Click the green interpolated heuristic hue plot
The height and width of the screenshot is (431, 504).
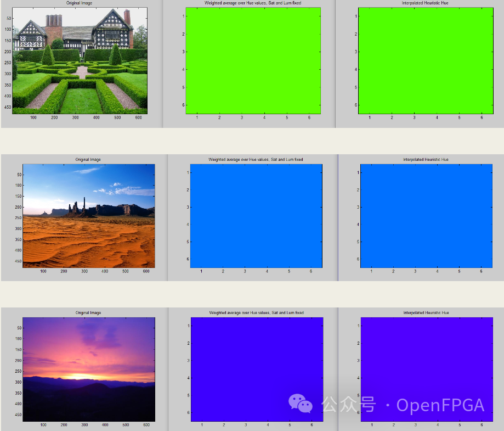[426, 60]
